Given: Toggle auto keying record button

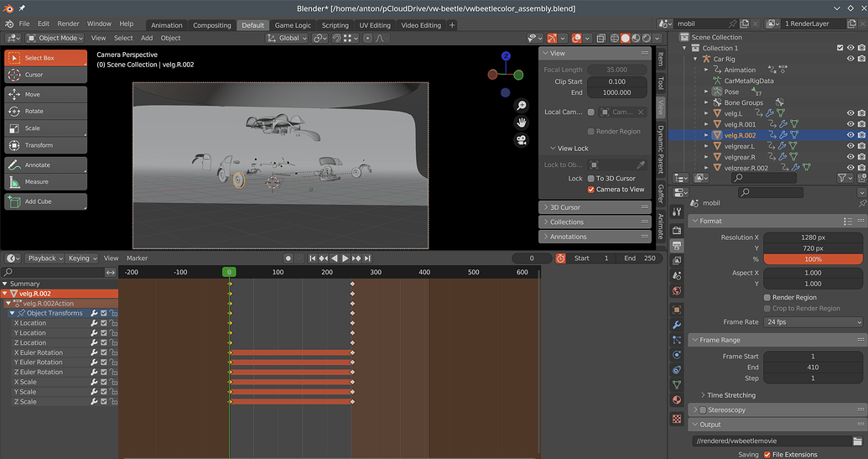Looking at the screenshot, I should click(288, 258).
